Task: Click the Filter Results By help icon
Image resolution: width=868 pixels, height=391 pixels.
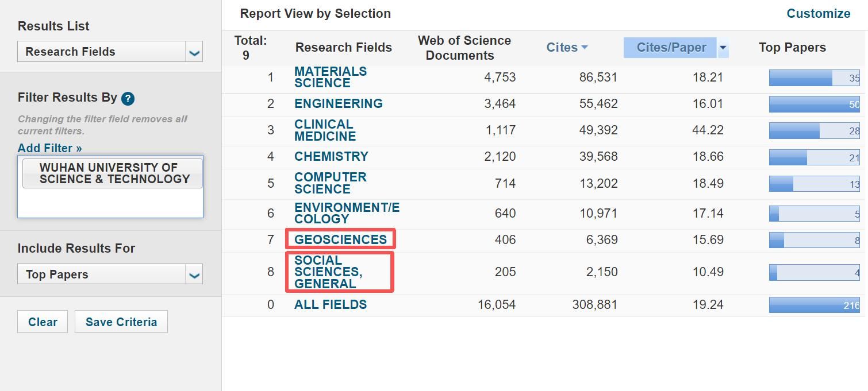Action: [128, 98]
